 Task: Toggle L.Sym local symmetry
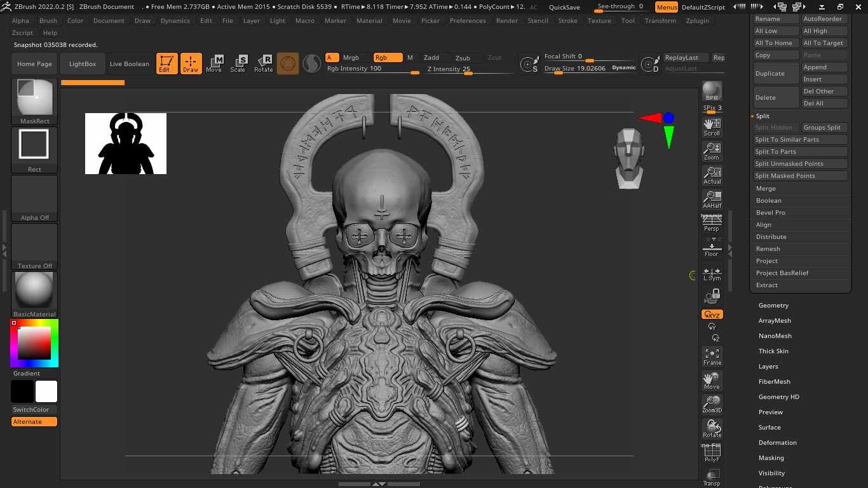[712, 273]
